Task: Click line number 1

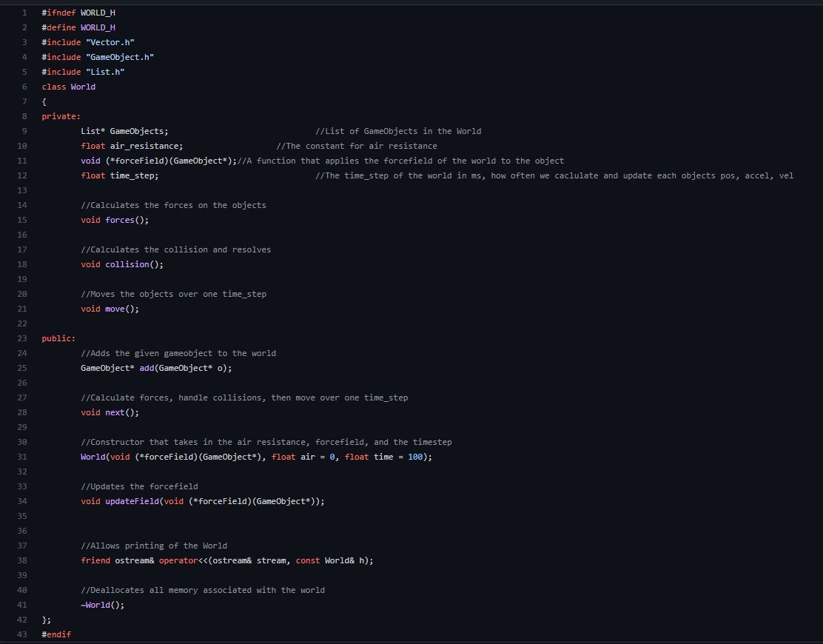Action: pos(24,13)
